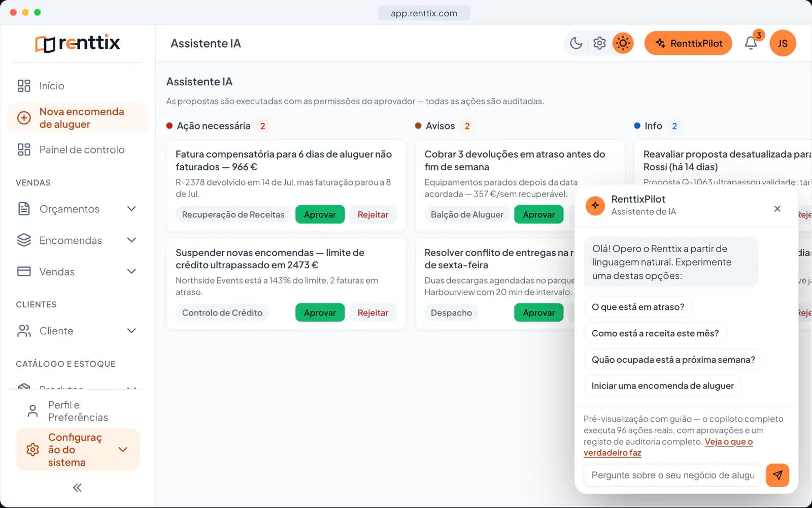Approve Suspender novas encomendas proposal
Image resolution: width=812 pixels, height=508 pixels.
(x=320, y=312)
